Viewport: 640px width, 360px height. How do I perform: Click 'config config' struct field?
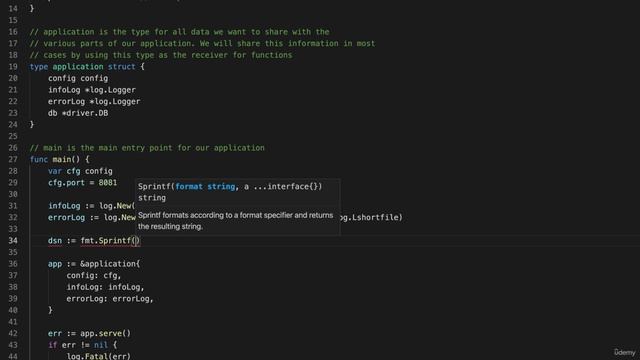pyautogui.click(x=78, y=78)
